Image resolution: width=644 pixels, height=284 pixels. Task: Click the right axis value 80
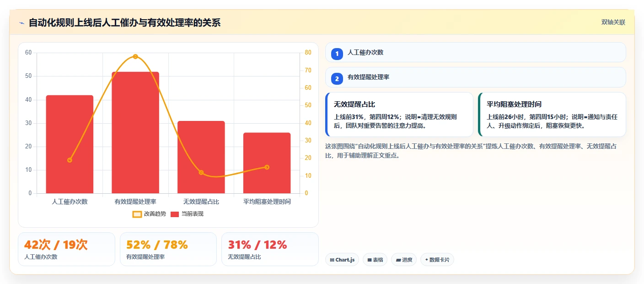[308, 53]
